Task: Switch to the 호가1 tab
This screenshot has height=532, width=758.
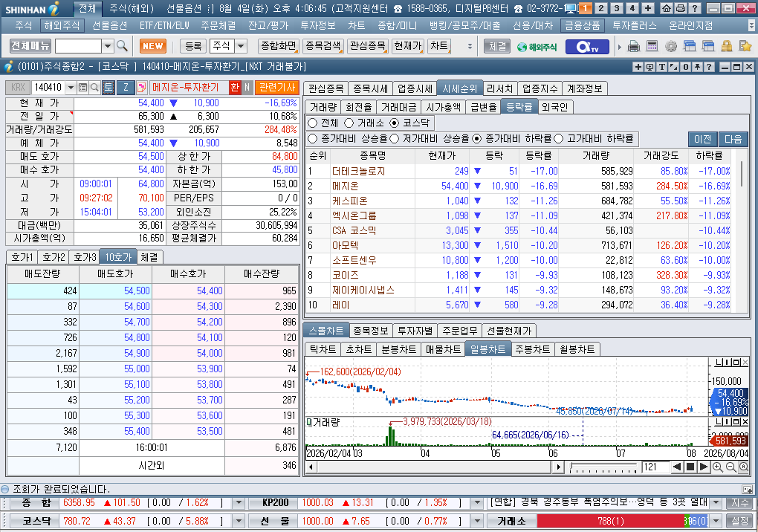Action: click(x=22, y=257)
